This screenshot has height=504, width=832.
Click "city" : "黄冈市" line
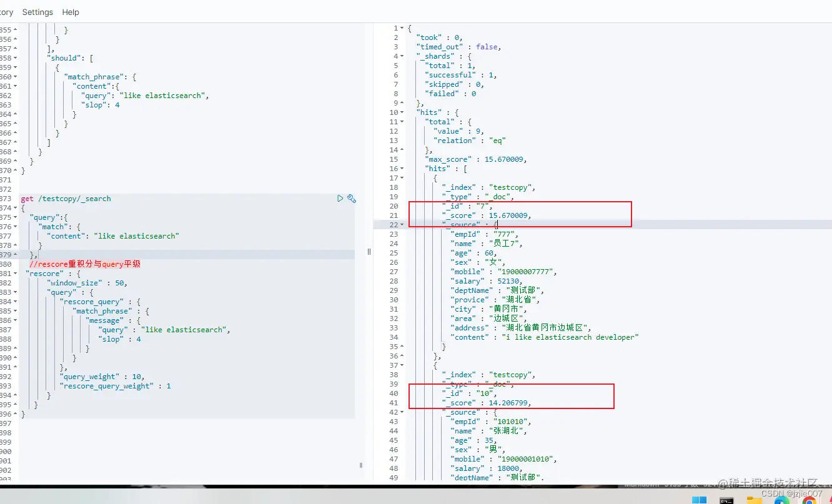pos(488,309)
